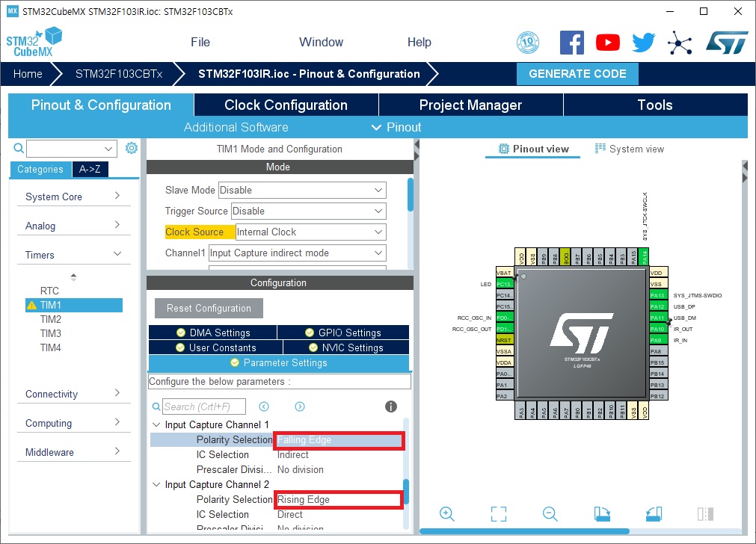Select TIM2 in the Timers list
Image resolution: width=756 pixels, height=544 pixels.
click(x=51, y=320)
